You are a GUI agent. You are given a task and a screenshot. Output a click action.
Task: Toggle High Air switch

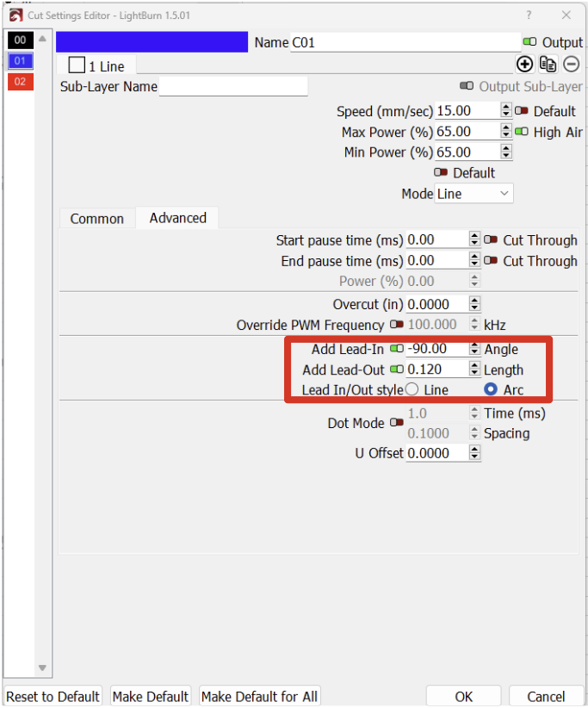(x=521, y=132)
